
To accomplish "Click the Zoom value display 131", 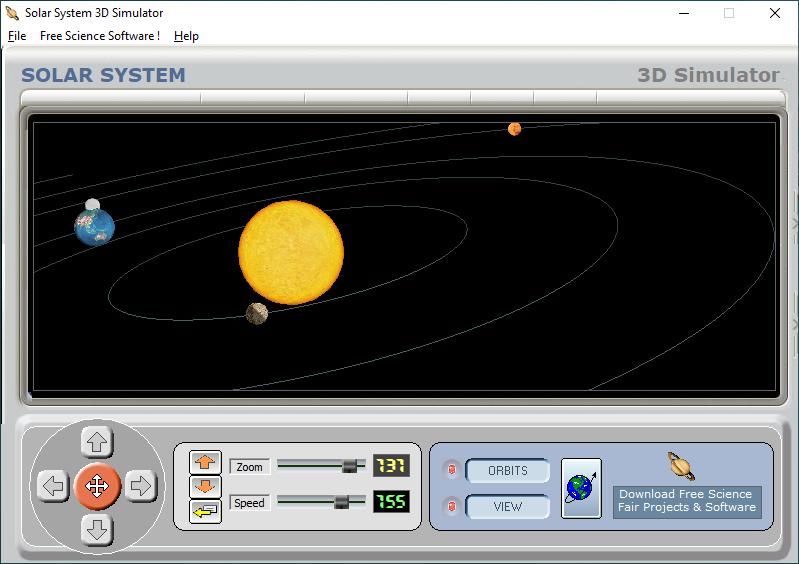I will [x=391, y=465].
